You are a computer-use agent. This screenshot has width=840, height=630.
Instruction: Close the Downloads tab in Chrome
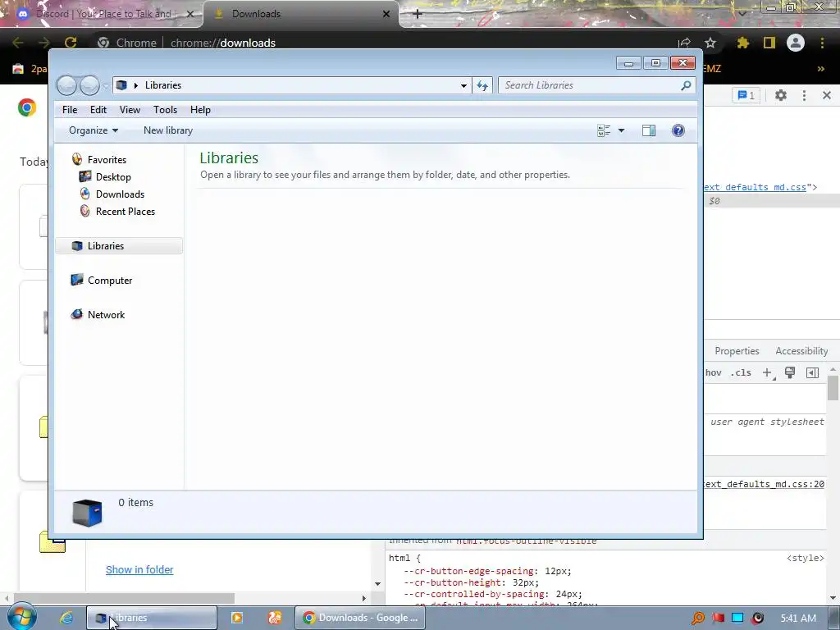pyautogui.click(x=386, y=14)
